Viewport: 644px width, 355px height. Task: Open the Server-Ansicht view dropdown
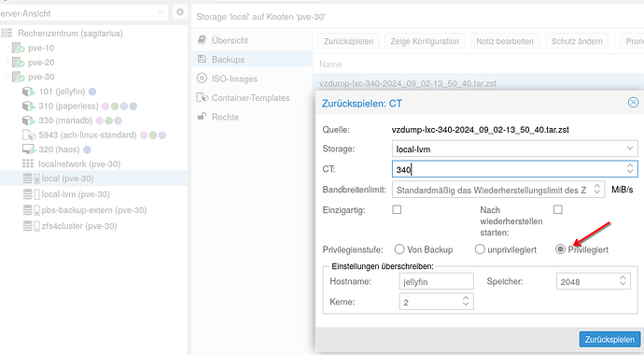(161, 13)
